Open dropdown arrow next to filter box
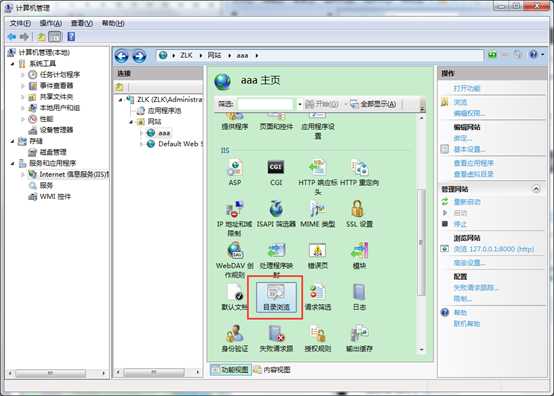Image resolution: width=554 pixels, height=396 pixels. tap(300, 104)
